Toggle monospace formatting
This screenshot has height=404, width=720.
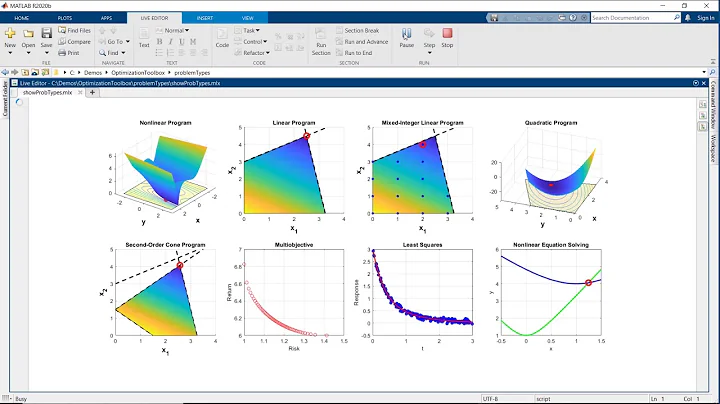(193, 42)
